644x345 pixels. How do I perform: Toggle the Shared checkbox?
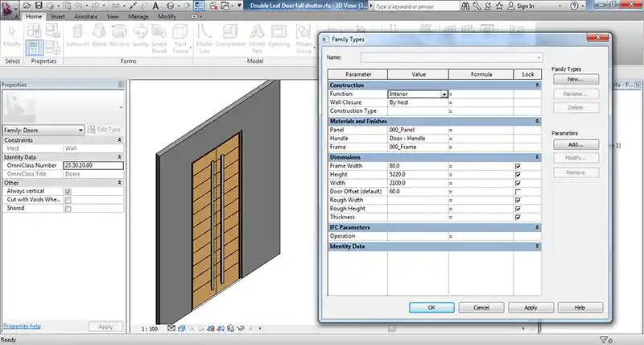68,209
